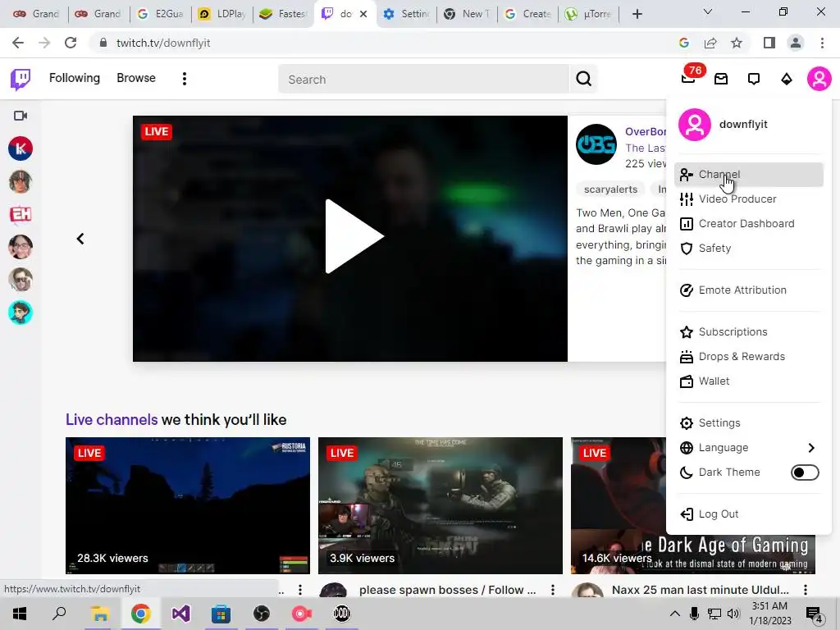This screenshot has width=840, height=630.
Task: Open the EH avatar followed channel
Action: pyautogui.click(x=21, y=214)
